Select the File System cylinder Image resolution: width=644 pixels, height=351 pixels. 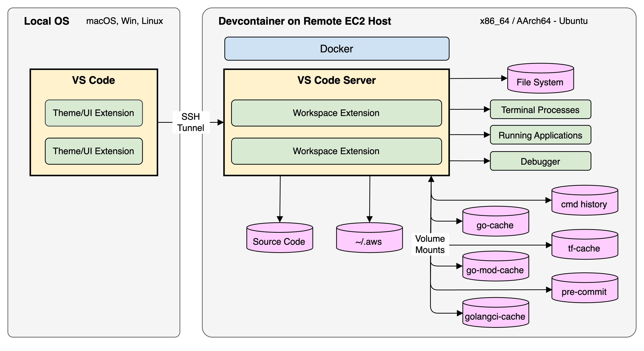[540, 78]
